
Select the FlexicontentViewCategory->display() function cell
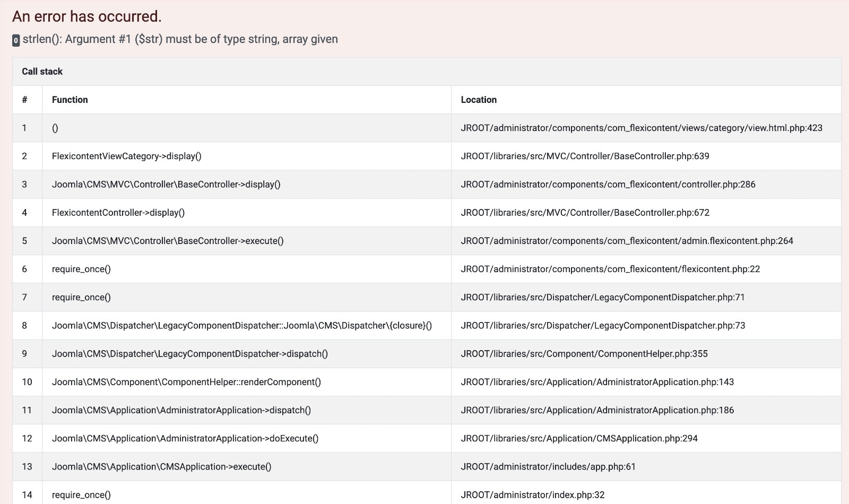coord(126,156)
